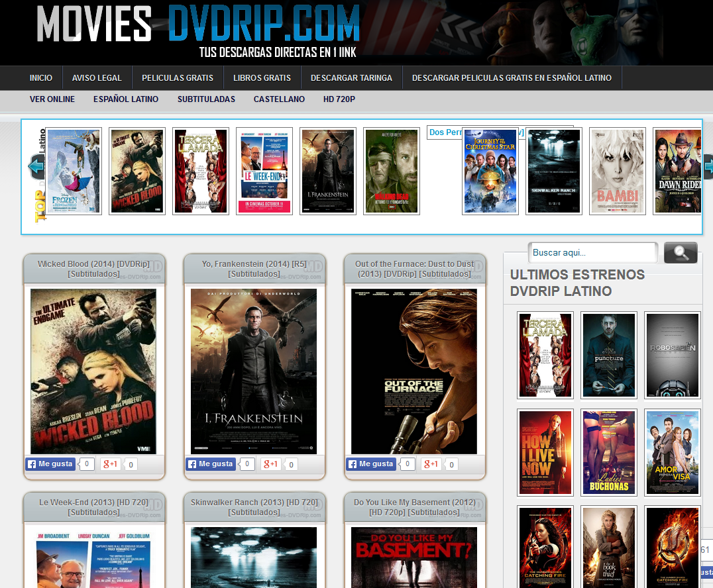Open the Le Week-End (2013) title link
Image resolution: width=713 pixels, height=588 pixels.
click(93, 508)
